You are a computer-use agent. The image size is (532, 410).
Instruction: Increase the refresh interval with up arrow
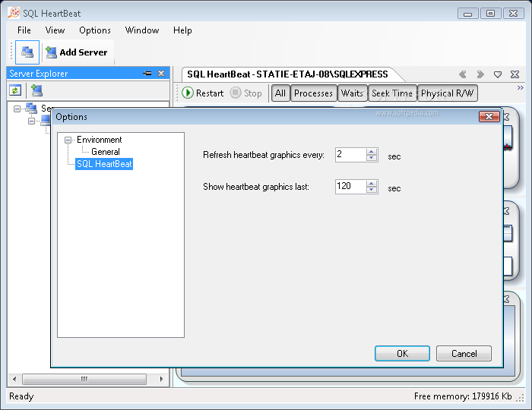(372, 152)
